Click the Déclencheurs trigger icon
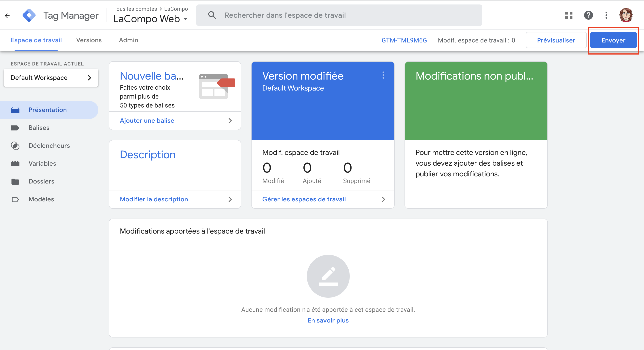Viewport: 644px width, 350px height. tap(15, 146)
